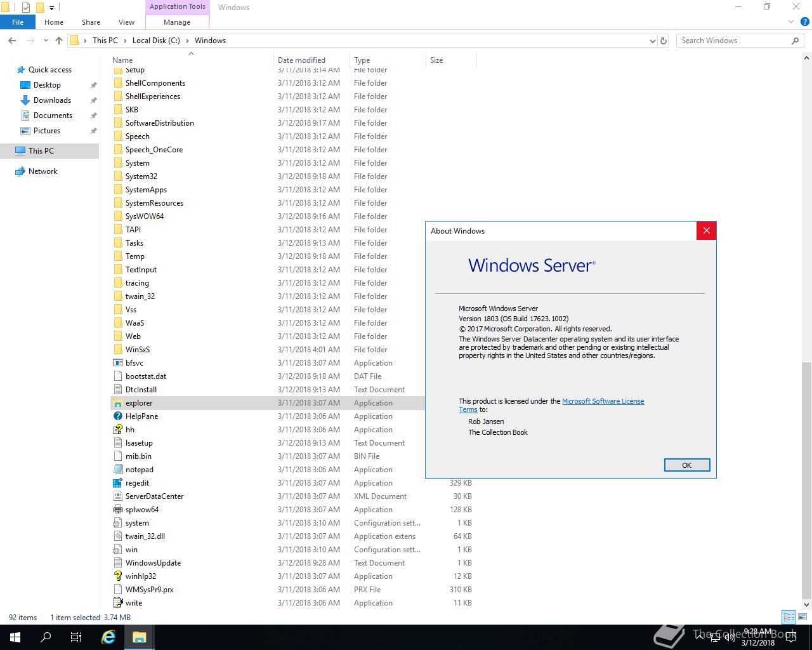Switch to the Share ribbon tab
Viewport: 812px width, 650px height.
pyautogui.click(x=91, y=22)
